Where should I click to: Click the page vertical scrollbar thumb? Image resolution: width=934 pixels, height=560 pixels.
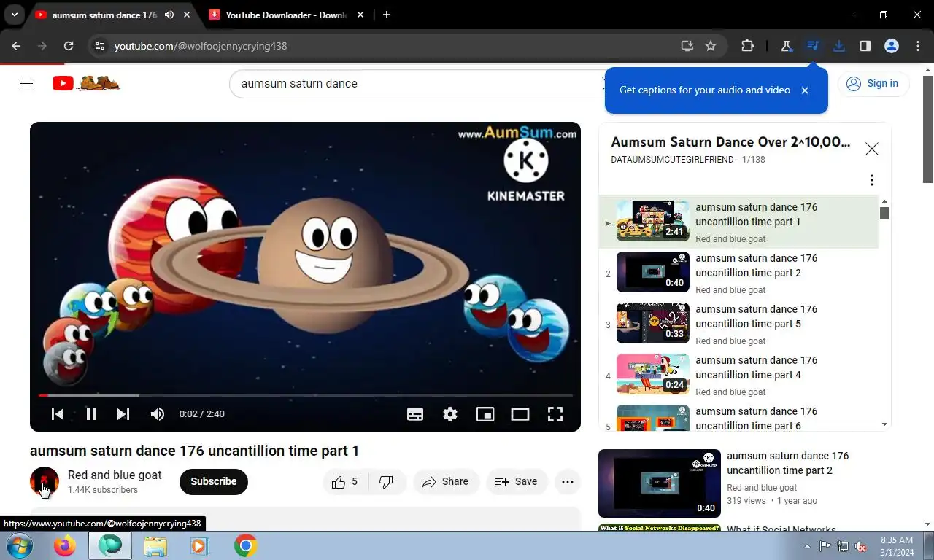(927, 129)
